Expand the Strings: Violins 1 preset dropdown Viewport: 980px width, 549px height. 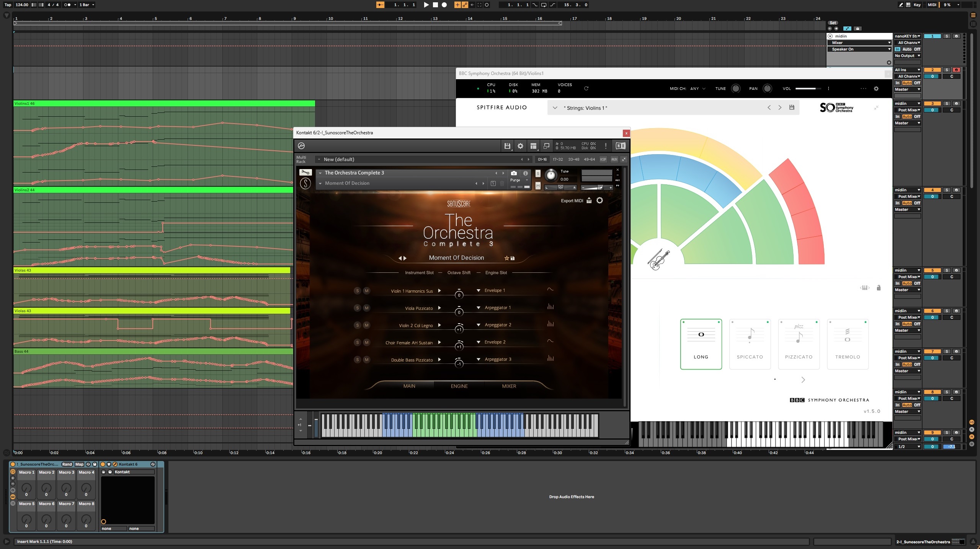click(555, 108)
